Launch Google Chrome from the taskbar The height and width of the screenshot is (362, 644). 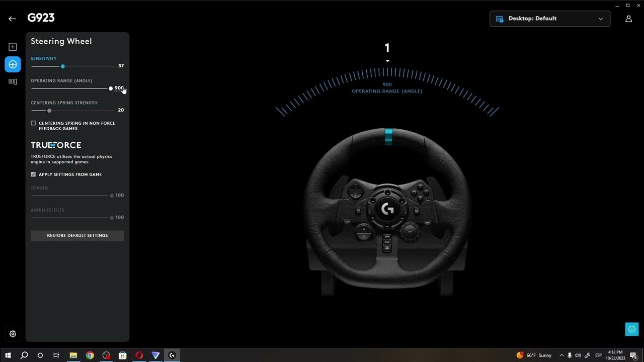(x=90, y=355)
